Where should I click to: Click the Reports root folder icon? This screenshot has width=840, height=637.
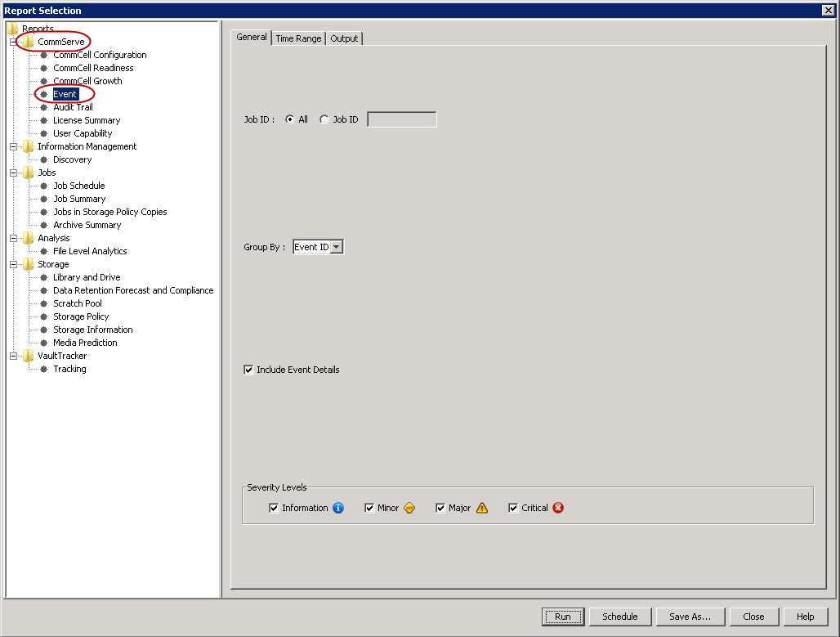13,29
